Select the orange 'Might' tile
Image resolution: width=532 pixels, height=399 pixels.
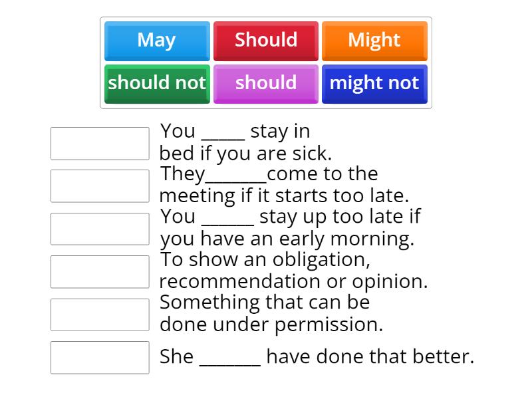pyautogui.click(x=374, y=41)
